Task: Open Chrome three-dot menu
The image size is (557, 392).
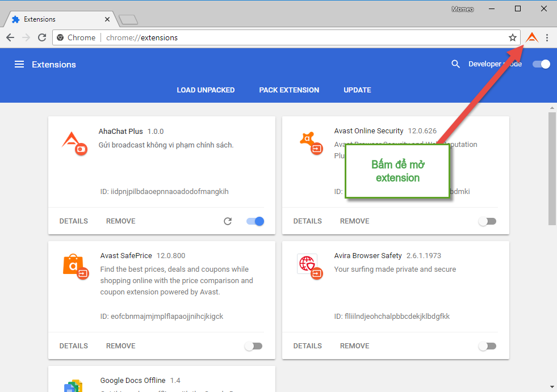Action: click(x=547, y=37)
